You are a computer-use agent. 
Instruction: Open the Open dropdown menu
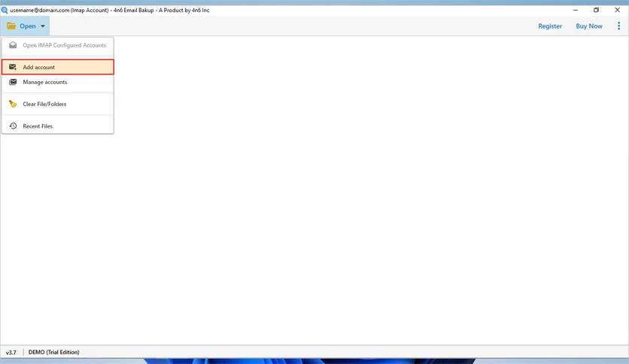[x=26, y=26]
